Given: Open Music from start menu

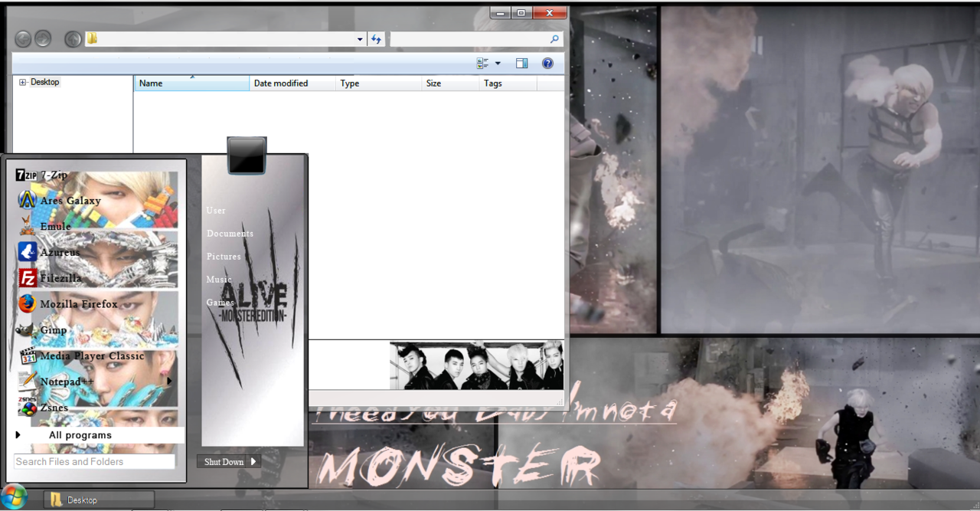Looking at the screenshot, I should [x=219, y=280].
